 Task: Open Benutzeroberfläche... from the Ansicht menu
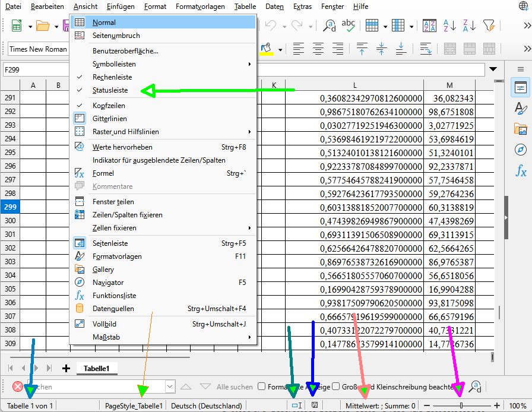pyautogui.click(x=163, y=51)
